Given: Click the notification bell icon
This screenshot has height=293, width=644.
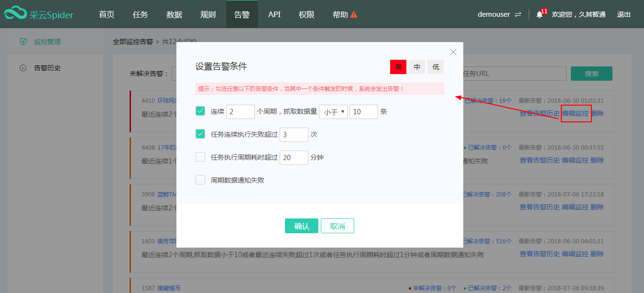Looking at the screenshot, I should (539, 14).
